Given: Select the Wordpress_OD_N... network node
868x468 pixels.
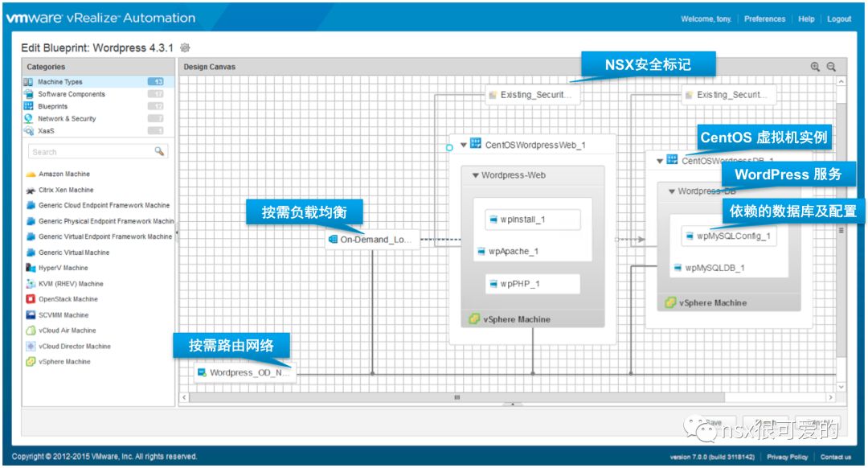Looking at the screenshot, I should 245,372.
